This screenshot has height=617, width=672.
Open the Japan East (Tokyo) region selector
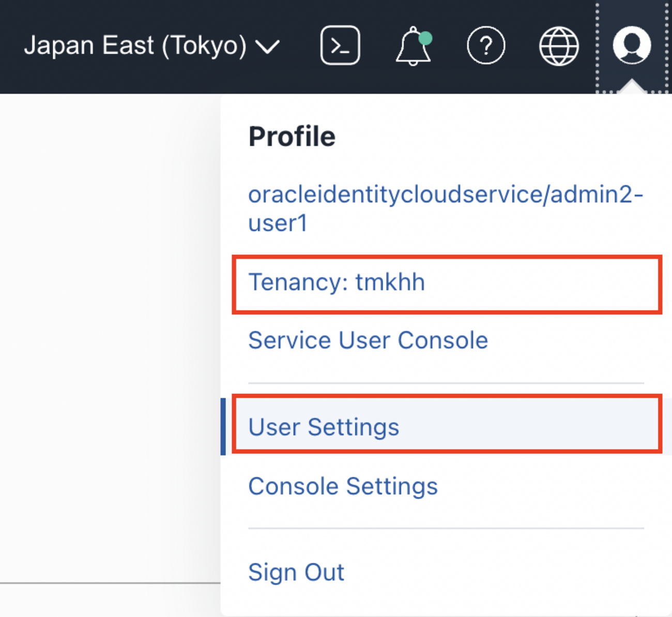tap(135, 46)
